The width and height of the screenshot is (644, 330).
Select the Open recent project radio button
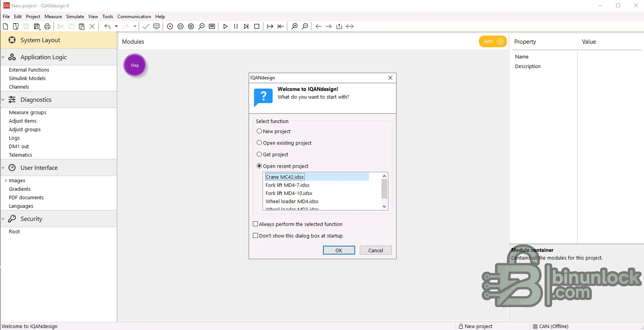[259, 166]
